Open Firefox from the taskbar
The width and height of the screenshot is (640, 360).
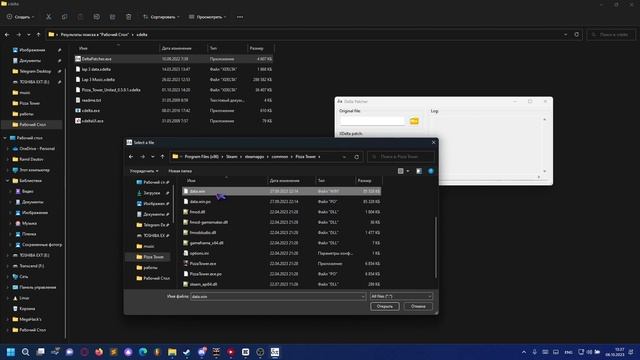point(99,352)
